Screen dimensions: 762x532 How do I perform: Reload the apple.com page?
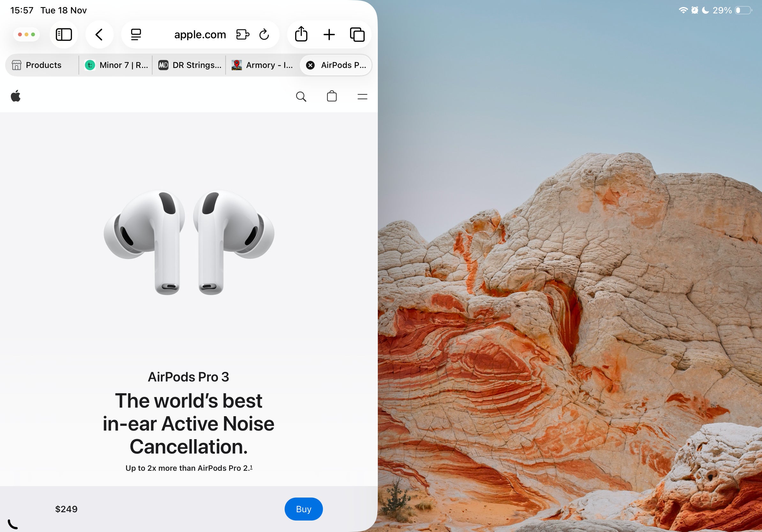pos(264,34)
